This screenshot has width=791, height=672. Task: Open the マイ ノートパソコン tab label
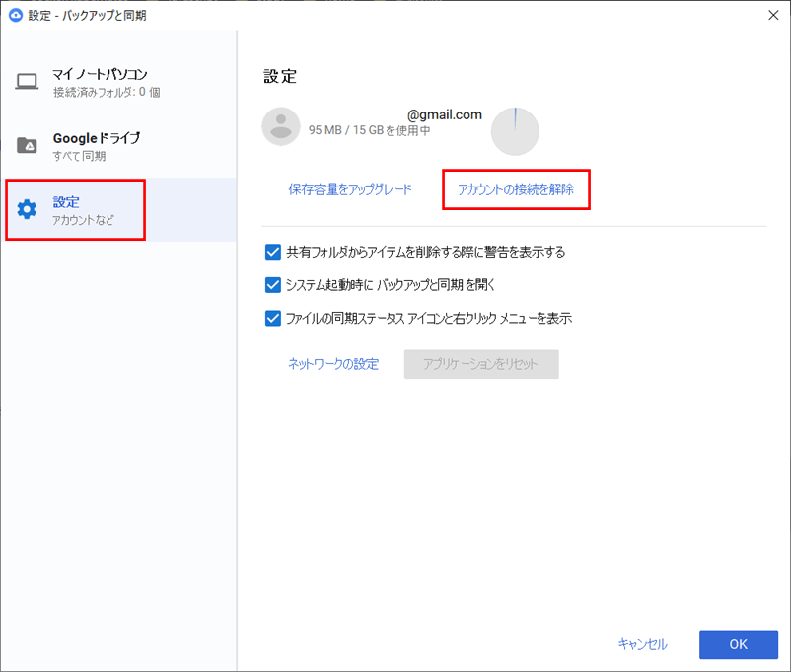100,75
